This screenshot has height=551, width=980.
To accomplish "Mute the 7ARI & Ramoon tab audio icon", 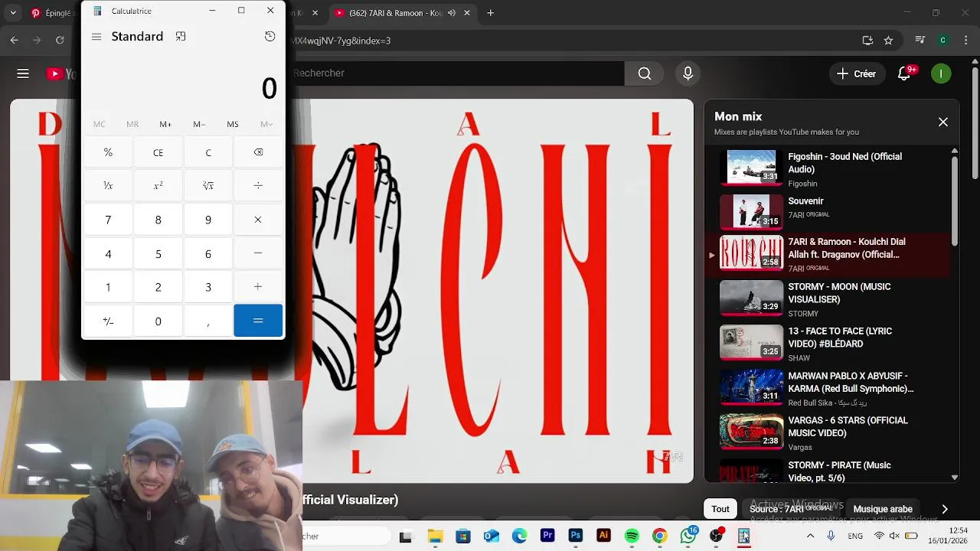I will click(451, 13).
